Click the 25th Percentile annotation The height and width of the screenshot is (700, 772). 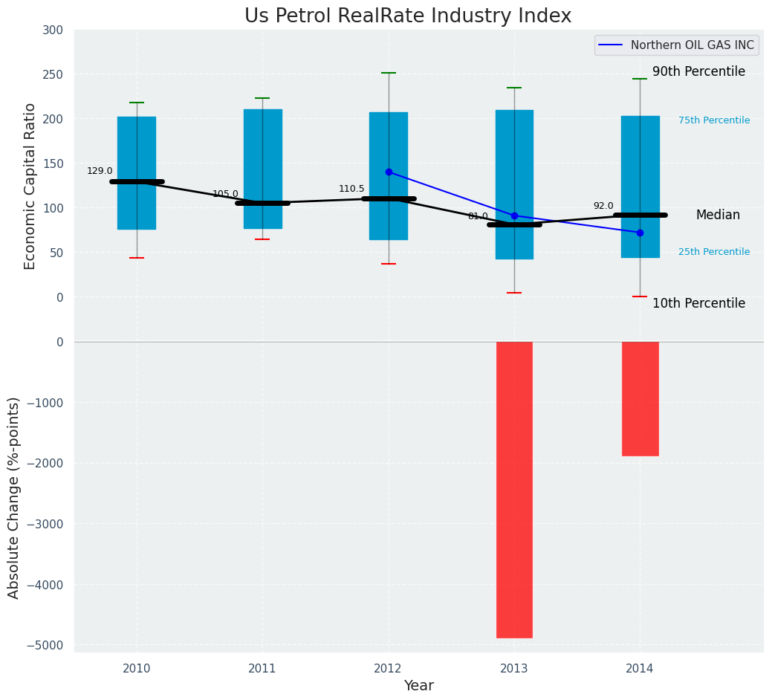click(x=714, y=252)
